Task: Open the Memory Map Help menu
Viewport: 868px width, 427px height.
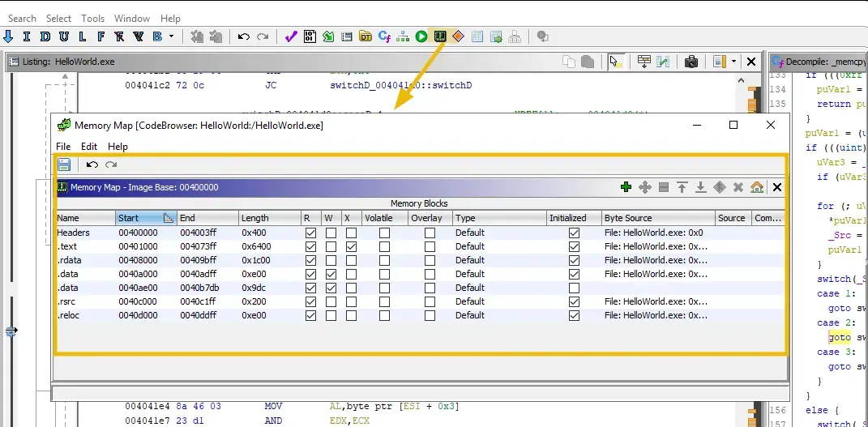Action: coord(118,147)
